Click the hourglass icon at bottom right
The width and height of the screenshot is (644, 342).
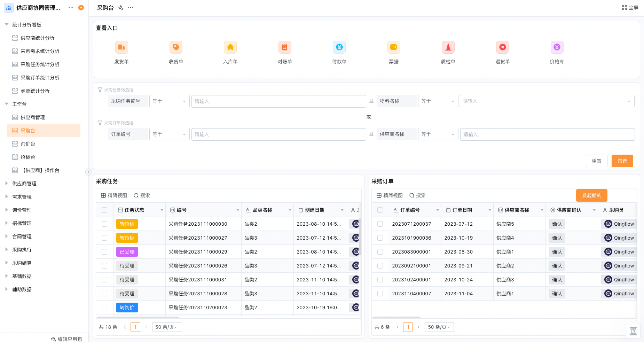[x=633, y=331]
